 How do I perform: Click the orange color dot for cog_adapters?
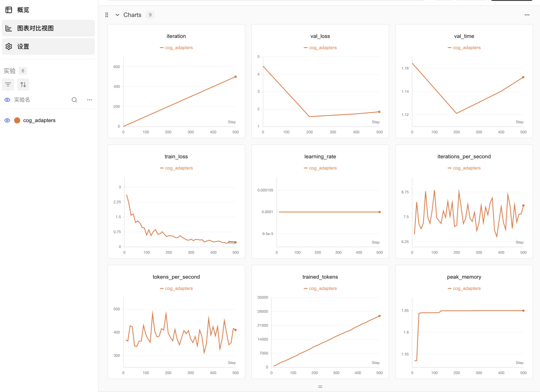(17, 120)
